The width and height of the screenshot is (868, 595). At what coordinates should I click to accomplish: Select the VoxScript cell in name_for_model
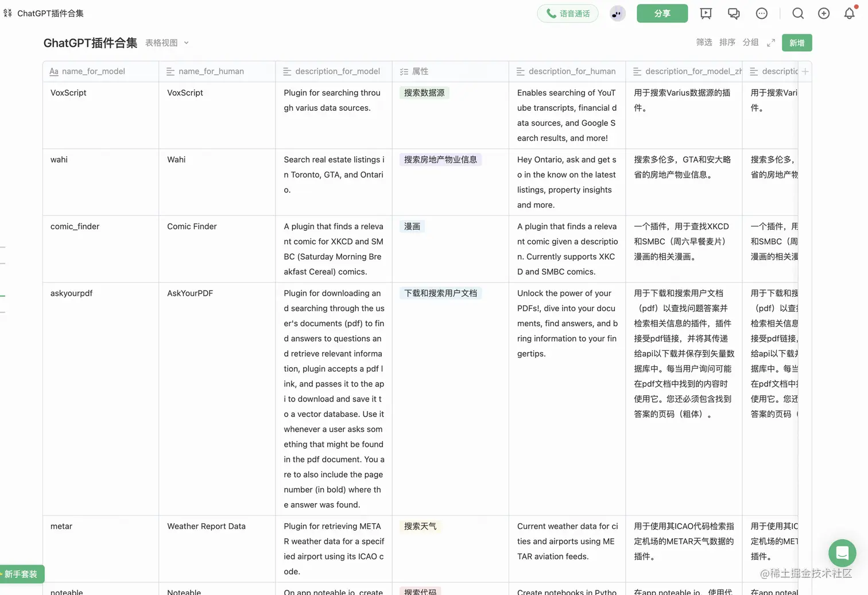pos(100,115)
